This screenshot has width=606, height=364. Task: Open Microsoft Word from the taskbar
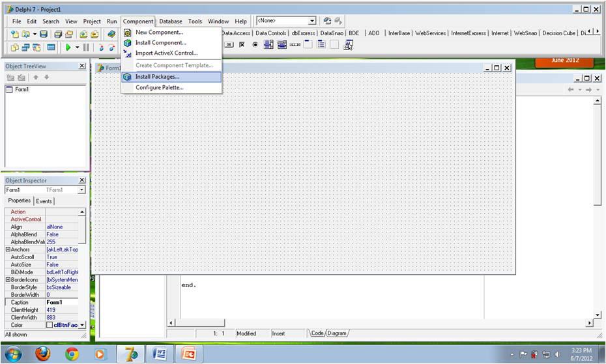click(x=159, y=354)
